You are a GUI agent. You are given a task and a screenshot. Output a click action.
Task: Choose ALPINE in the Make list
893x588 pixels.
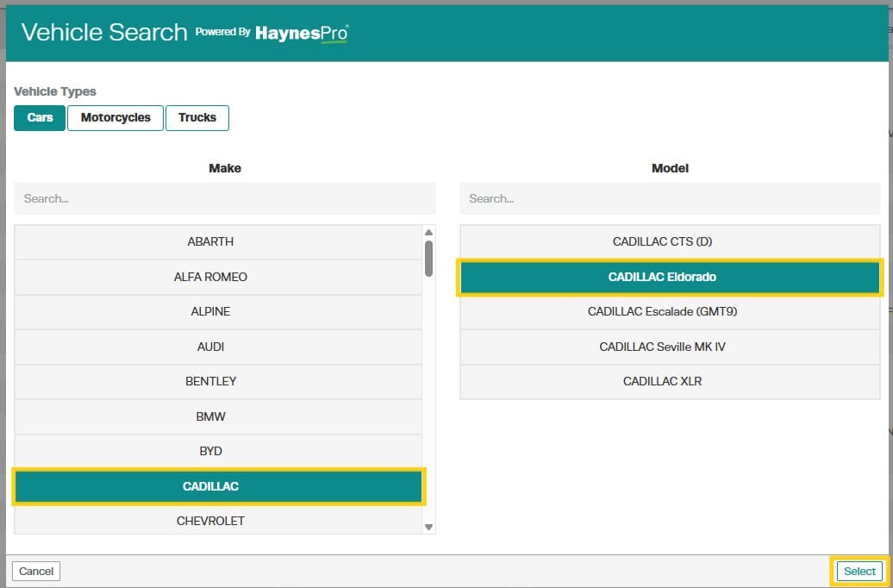click(x=218, y=312)
